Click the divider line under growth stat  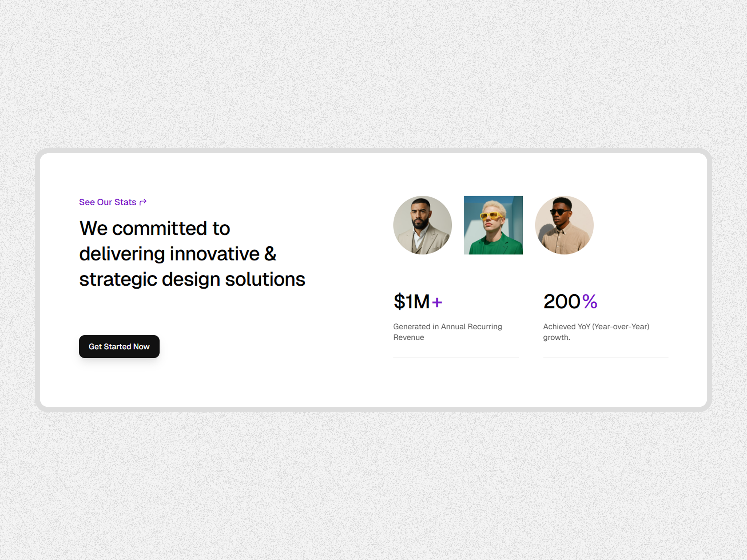click(x=606, y=358)
